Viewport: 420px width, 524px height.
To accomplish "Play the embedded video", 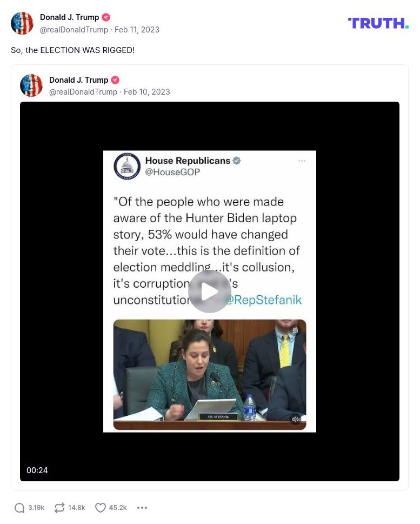I will [210, 291].
